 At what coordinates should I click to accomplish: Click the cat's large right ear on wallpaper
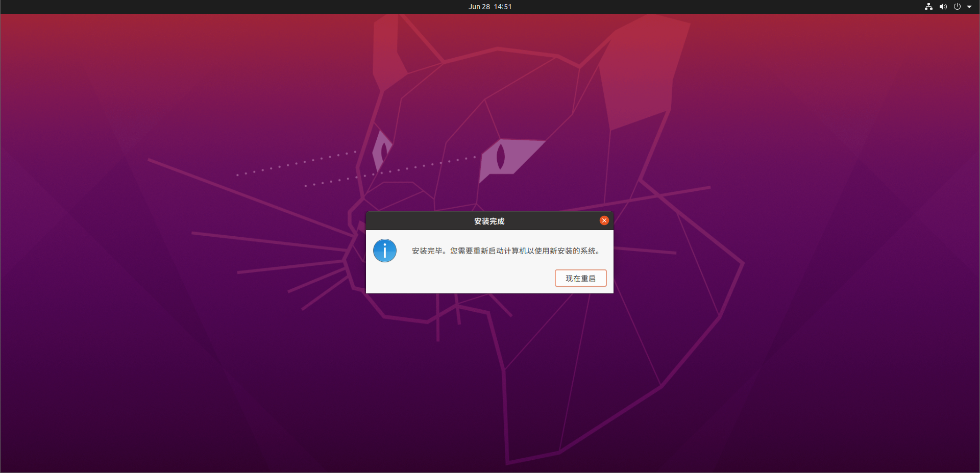(643, 71)
